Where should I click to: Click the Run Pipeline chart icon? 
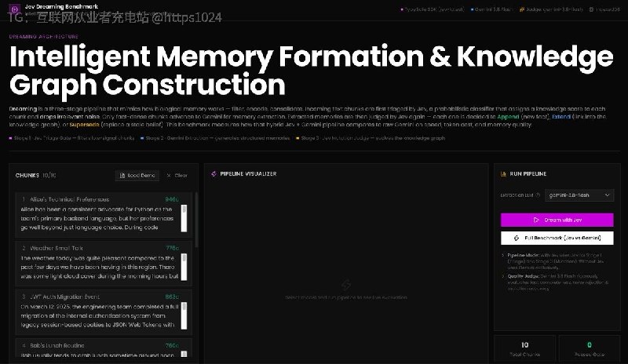[x=503, y=174]
